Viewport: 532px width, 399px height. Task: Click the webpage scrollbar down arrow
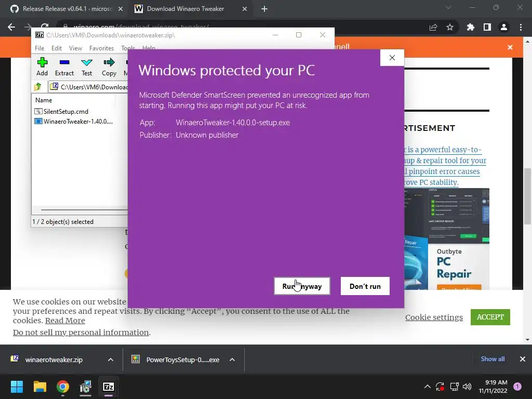(527, 339)
